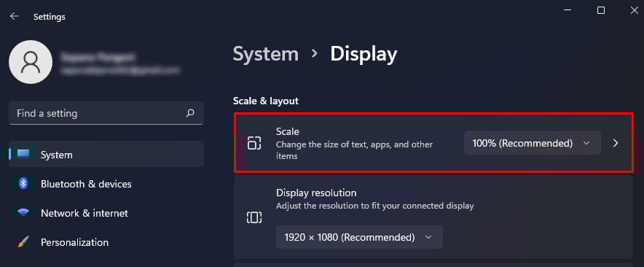Click the Bluetooth icon in sidebar
644x267 pixels.
[x=23, y=184]
